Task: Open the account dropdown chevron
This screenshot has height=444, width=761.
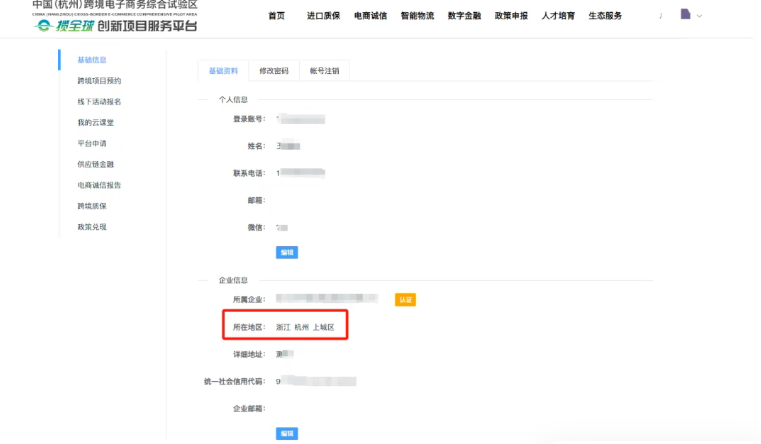Action: click(x=699, y=16)
